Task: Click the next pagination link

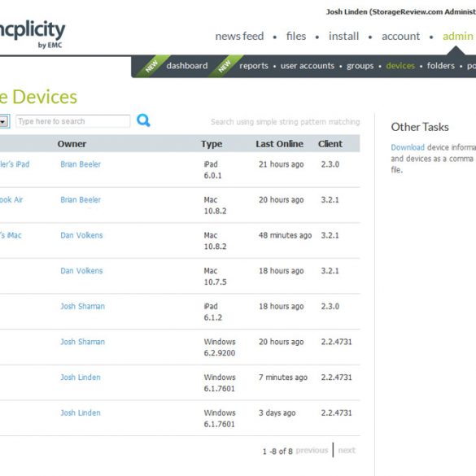Action: pos(347,450)
